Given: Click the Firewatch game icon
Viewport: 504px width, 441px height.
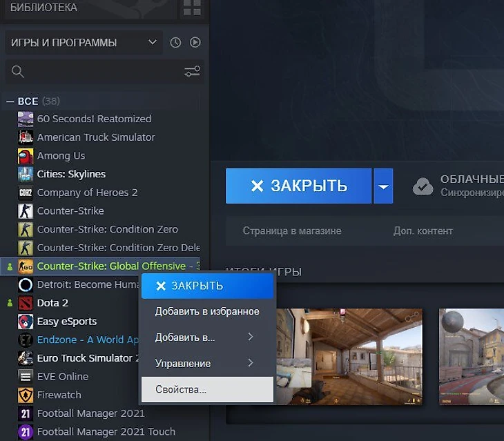Looking at the screenshot, I should pos(26,395).
